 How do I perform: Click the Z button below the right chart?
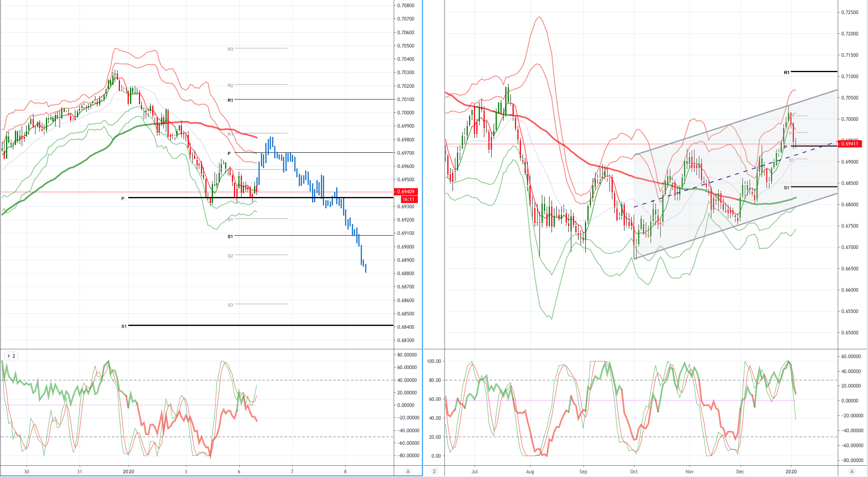click(x=434, y=471)
